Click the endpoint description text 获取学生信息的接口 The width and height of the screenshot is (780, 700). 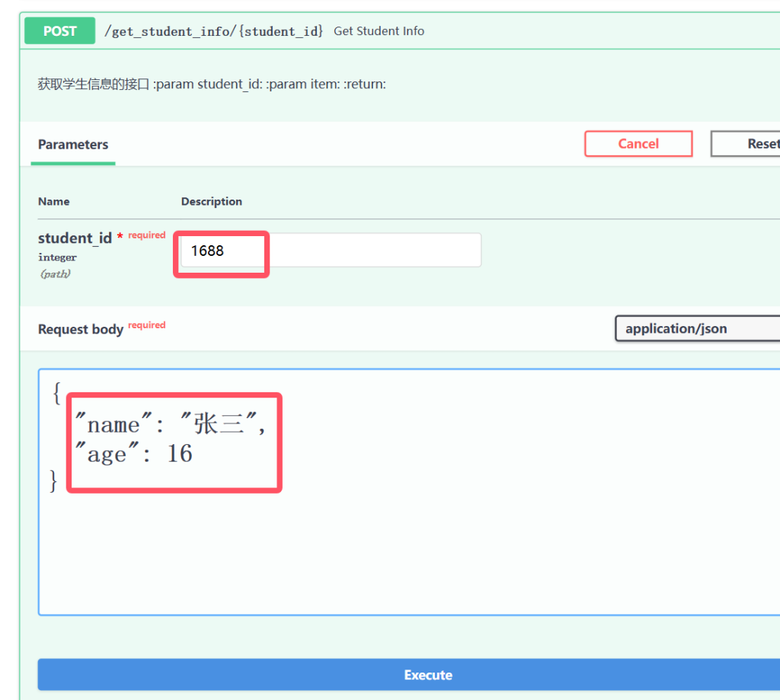(94, 85)
